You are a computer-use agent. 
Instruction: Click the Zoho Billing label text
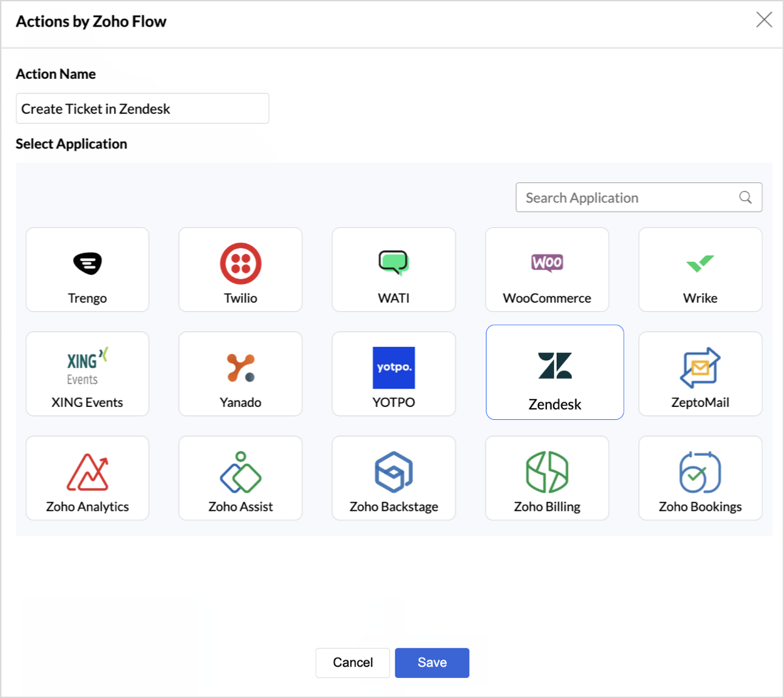coord(547,507)
